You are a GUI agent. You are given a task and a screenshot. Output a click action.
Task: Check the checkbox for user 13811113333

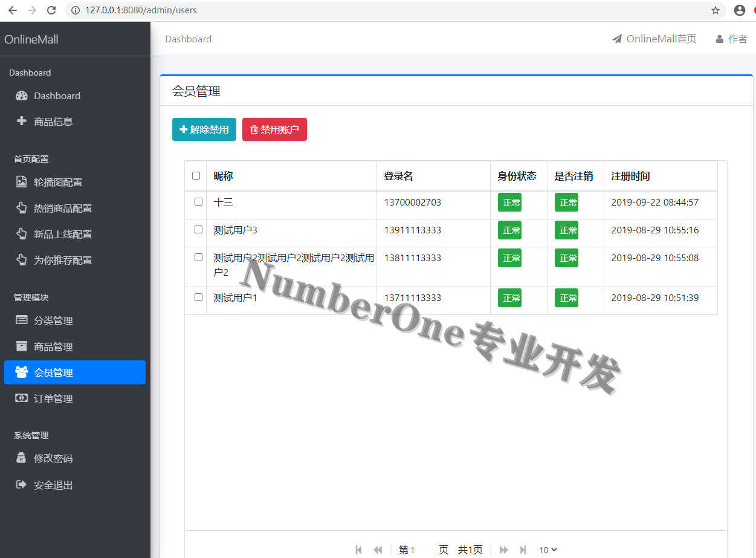tap(198, 257)
